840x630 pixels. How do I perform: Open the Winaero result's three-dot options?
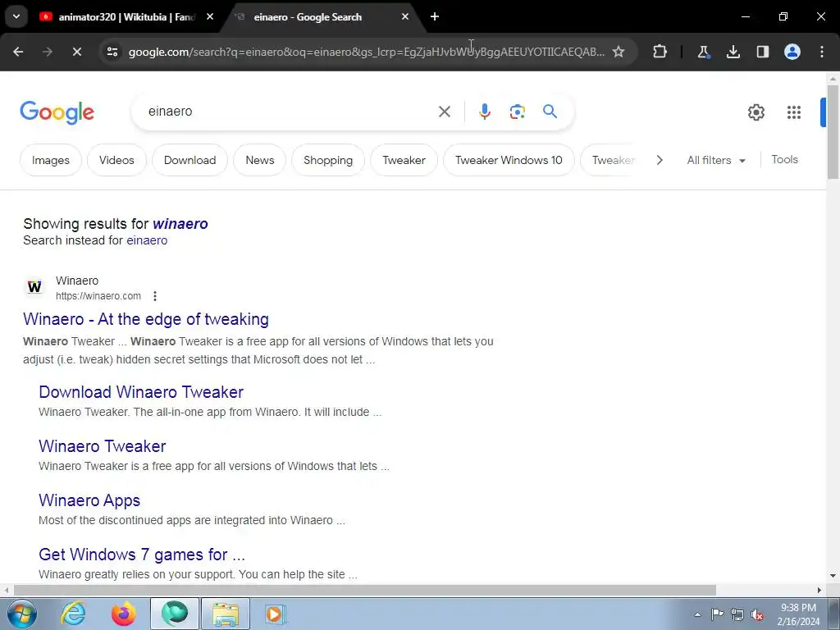tap(155, 296)
